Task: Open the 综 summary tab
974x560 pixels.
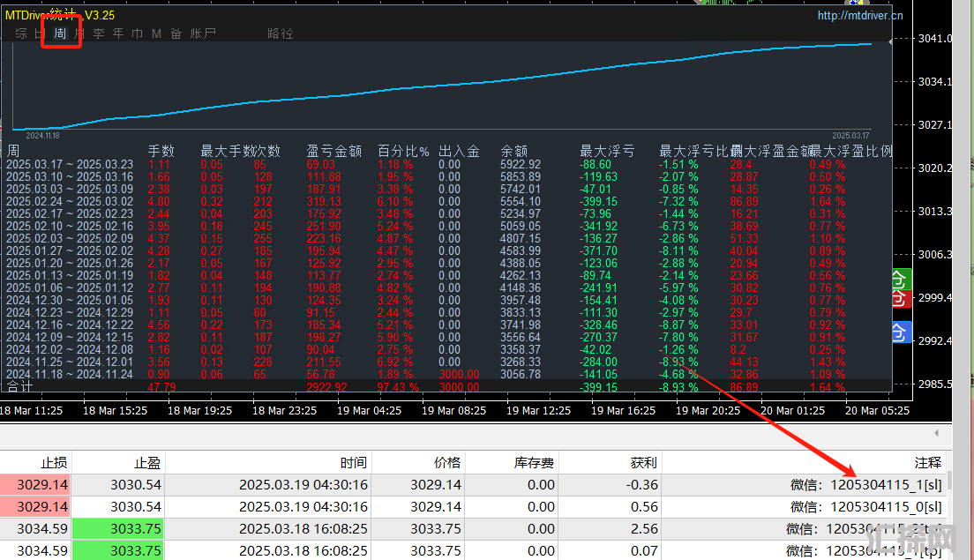Action: 21,34
